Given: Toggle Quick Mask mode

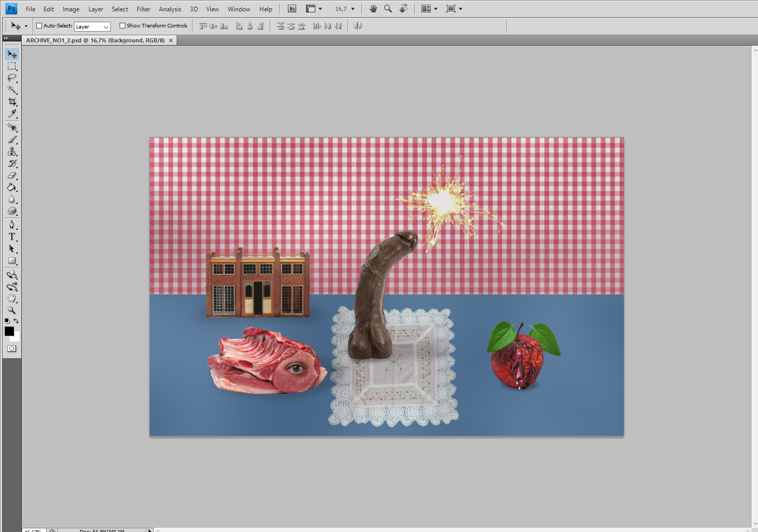Looking at the screenshot, I should (12, 349).
